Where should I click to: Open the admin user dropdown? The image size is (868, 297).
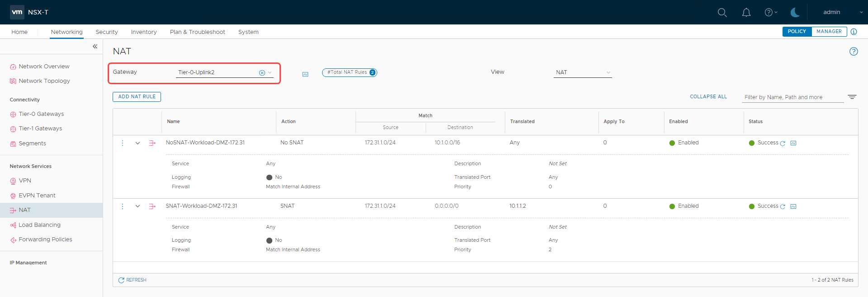point(842,12)
